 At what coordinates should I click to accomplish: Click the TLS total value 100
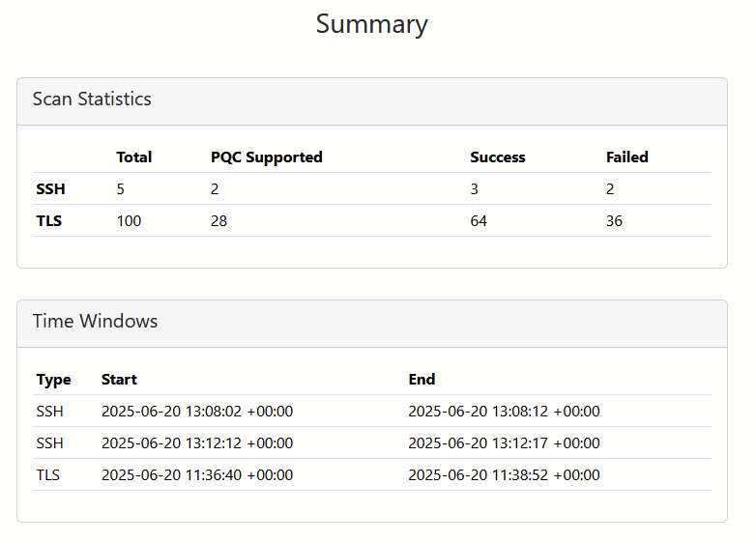129,221
